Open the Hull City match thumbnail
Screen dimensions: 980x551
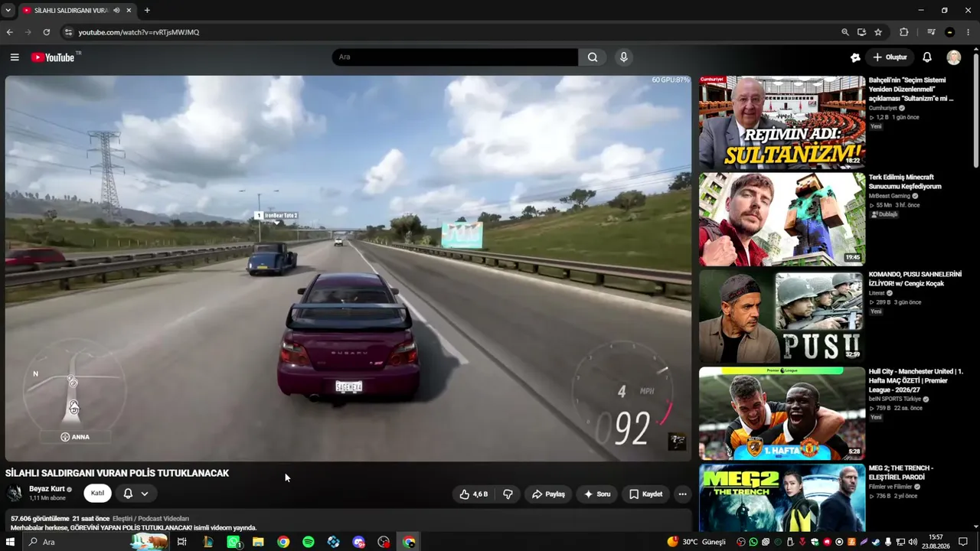coord(782,413)
